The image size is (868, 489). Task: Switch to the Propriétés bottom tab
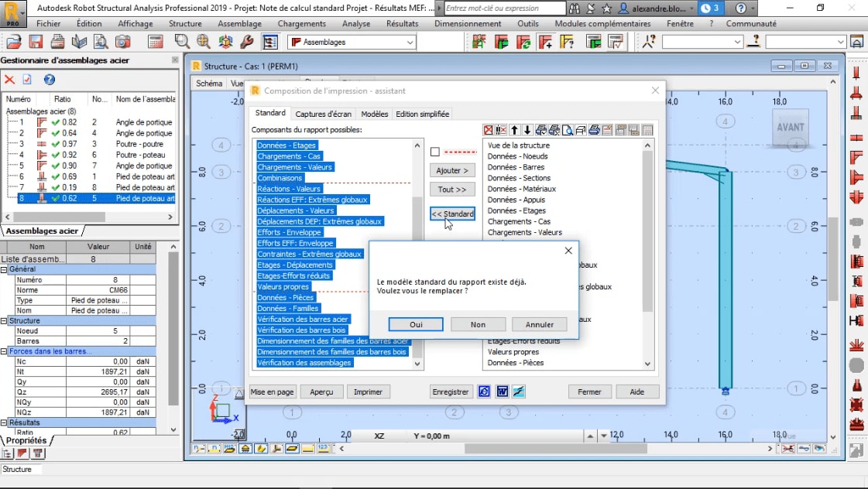(x=26, y=440)
